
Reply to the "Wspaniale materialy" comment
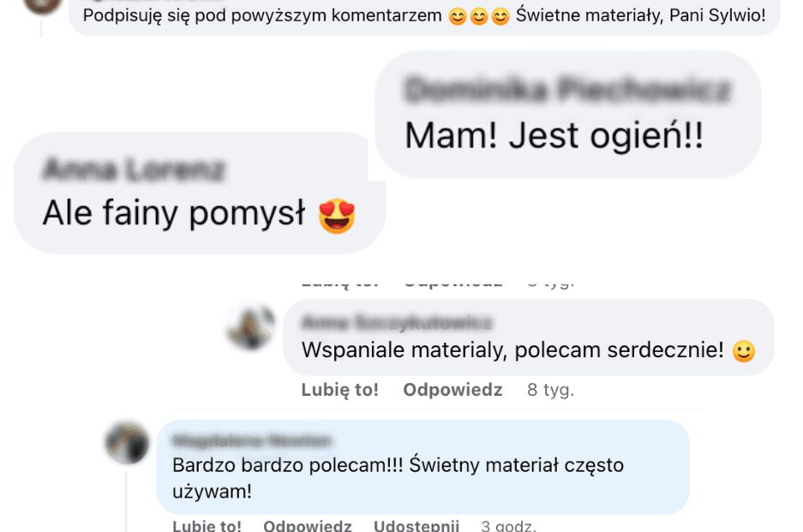pyautogui.click(x=452, y=390)
